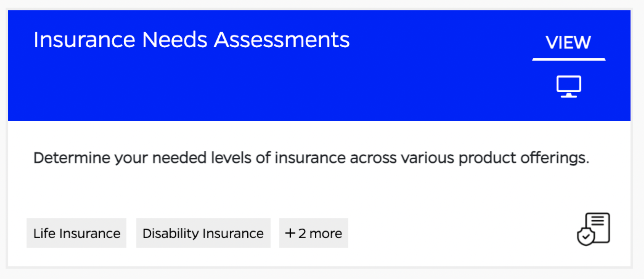Click the desktop monitor icon
Viewport: 644px width, 279px height.
click(x=568, y=86)
